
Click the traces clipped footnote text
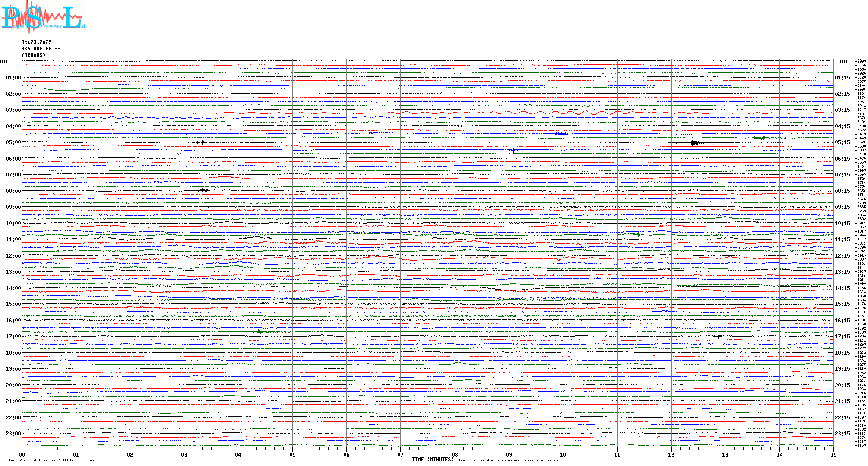pyautogui.click(x=512, y=460)
